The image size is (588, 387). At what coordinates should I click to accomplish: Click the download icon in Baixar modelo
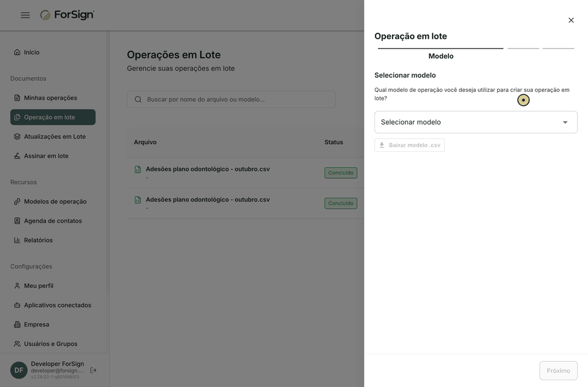[382, 145]
